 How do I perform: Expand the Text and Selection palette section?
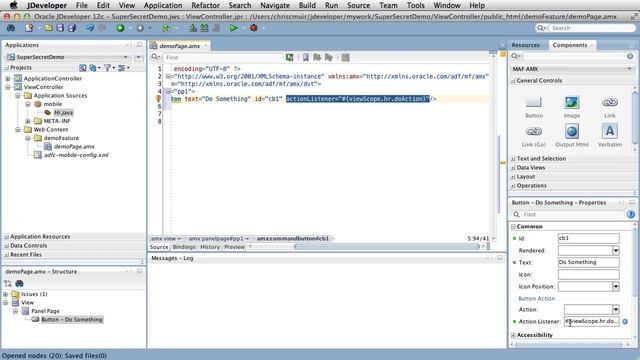pos(513,159)
